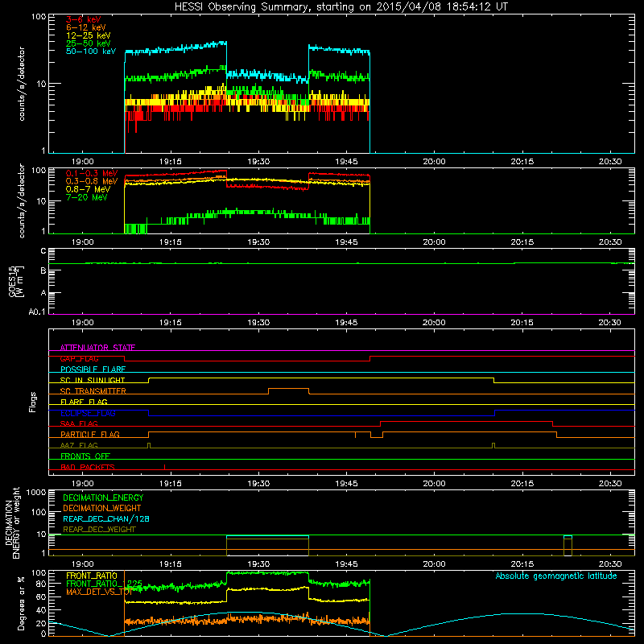Select the blue ECLIPSE_FLAG label
The image size is (644, 644).
(88, 413)
